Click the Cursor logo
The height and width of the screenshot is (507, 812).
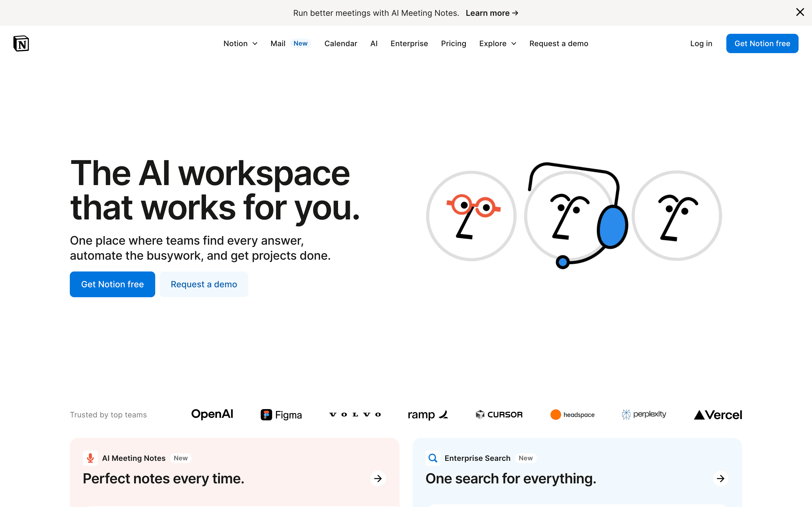[x=499, y=415]
